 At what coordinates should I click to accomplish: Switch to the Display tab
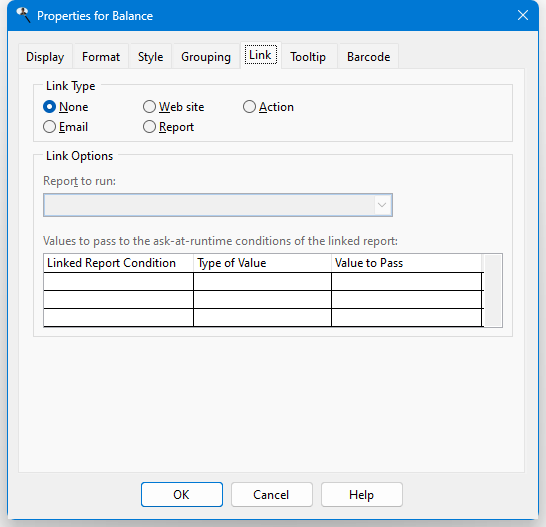pos(45,57)
